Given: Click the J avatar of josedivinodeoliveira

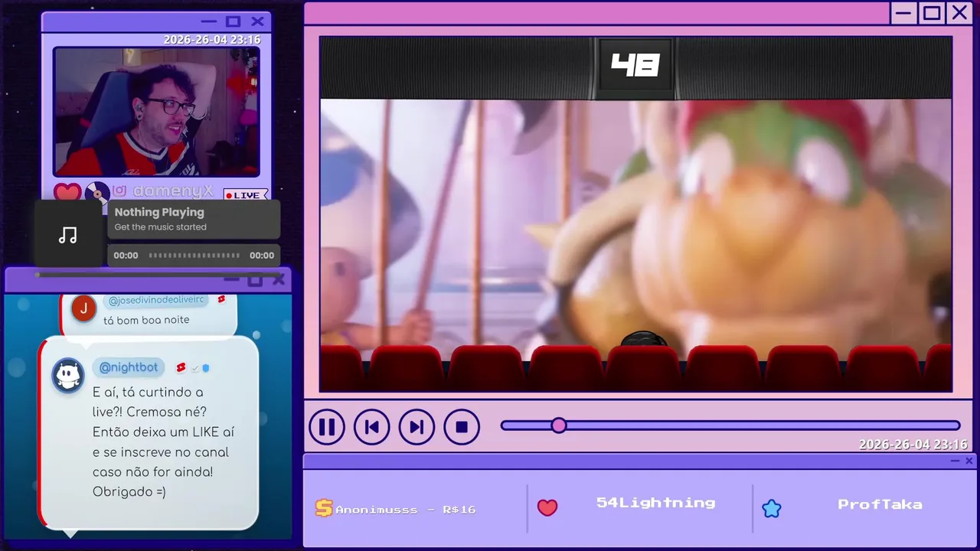Looking at the screenshot, I should coord(83,308).
